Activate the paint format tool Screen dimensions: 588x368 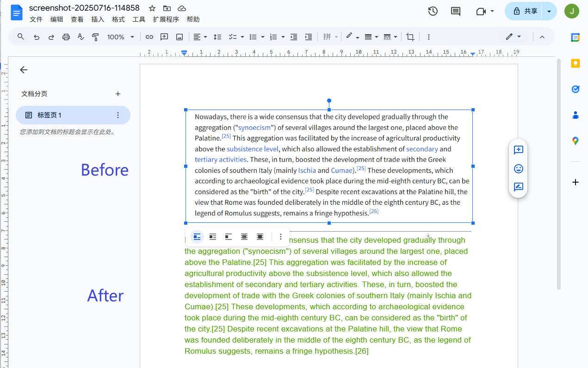click(96, 37)
